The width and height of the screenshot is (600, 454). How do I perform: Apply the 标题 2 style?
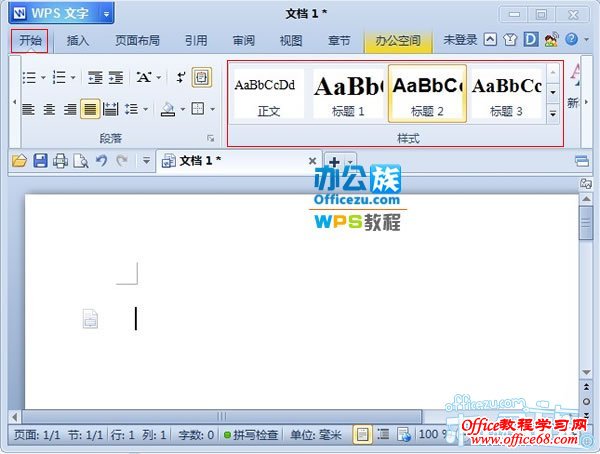427,94
